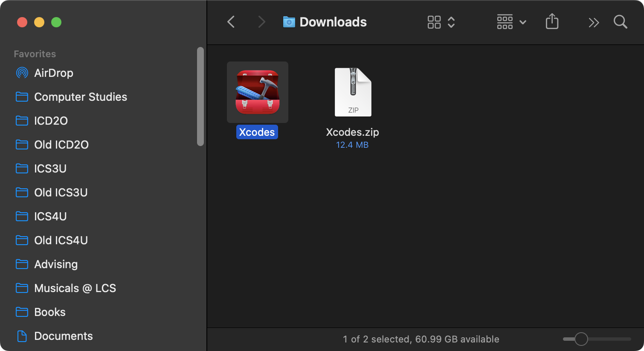
Task: Open the Share toolbar button
Action: [552, 22]
